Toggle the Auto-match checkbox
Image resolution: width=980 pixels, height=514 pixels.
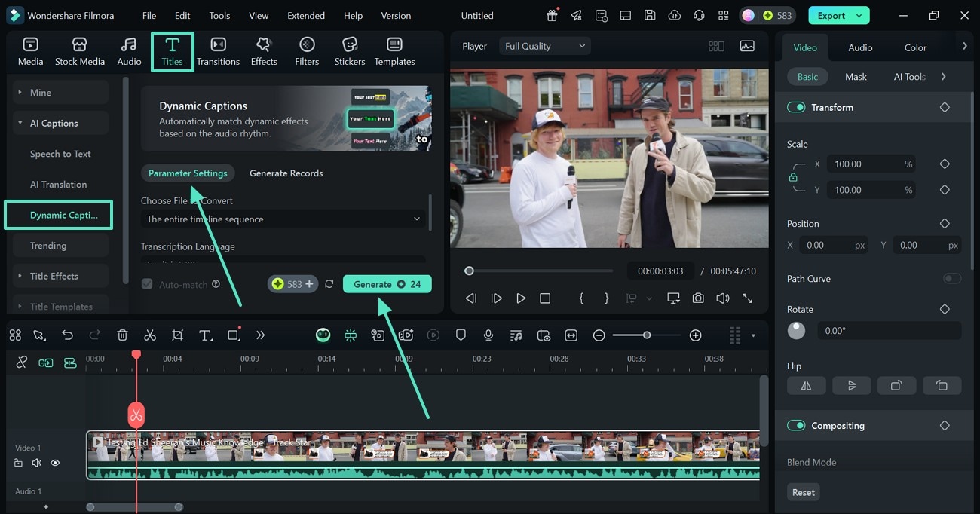(x=147, y=284)
